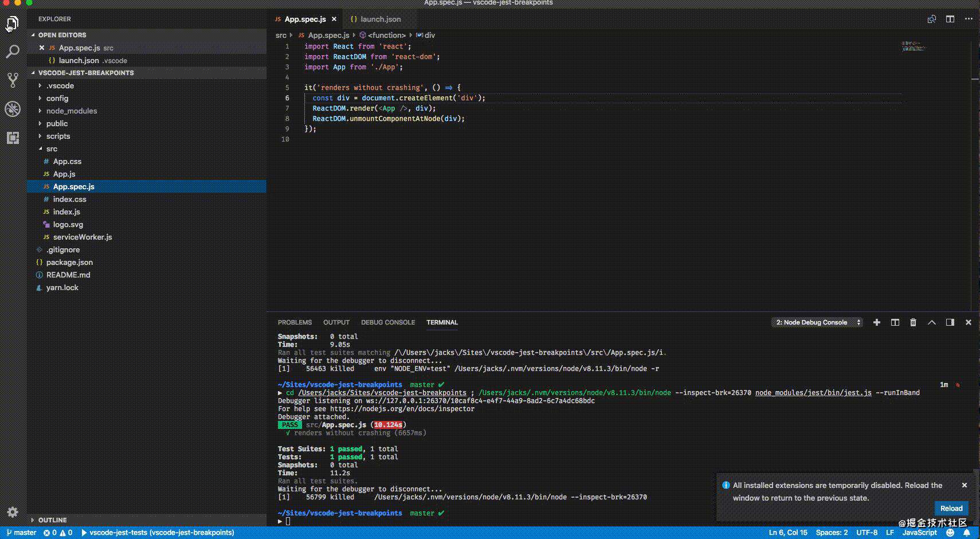Image resolution: width=980 pixels, height=539 pixels.
Task: Dismiss the extensions disabled notification
Action: 965,485
